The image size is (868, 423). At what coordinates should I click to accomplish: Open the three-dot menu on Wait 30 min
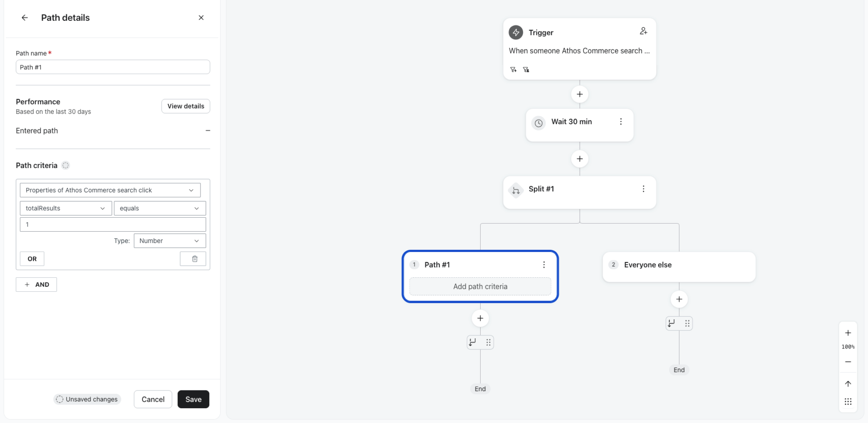click(x=621, y=122)
